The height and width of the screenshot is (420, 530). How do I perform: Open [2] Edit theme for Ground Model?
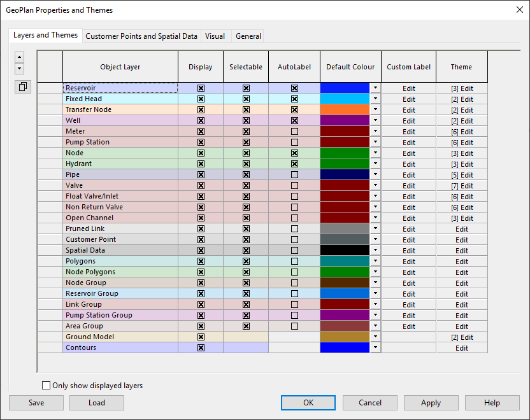(462, 337)
